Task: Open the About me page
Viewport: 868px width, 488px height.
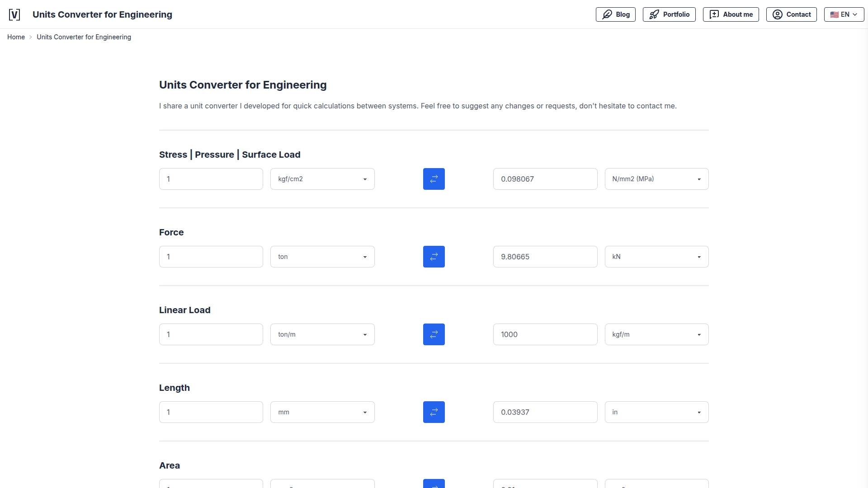Action: click(731, 14)
